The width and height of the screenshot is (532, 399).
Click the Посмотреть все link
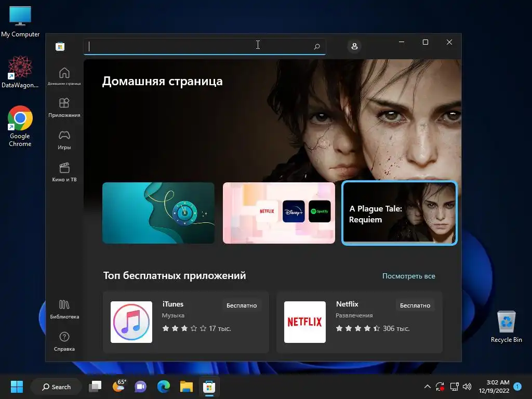tap(408, 276)
